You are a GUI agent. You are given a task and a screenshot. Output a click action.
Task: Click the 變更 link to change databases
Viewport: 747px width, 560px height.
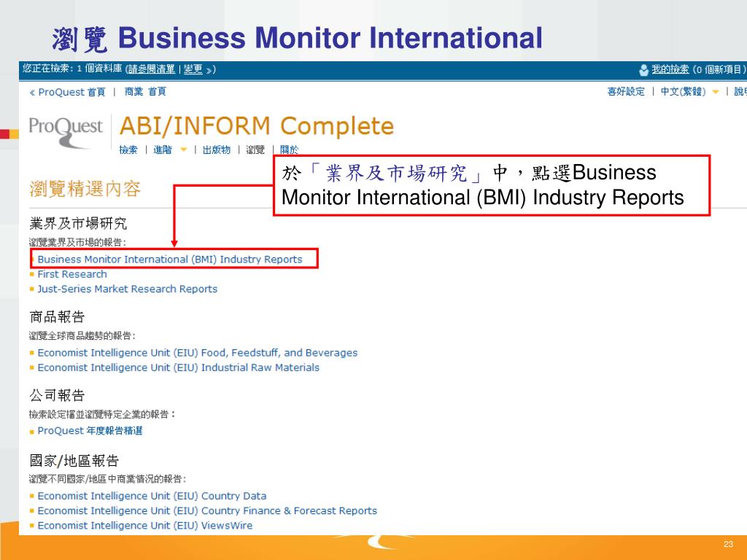(x=193, y=69)
